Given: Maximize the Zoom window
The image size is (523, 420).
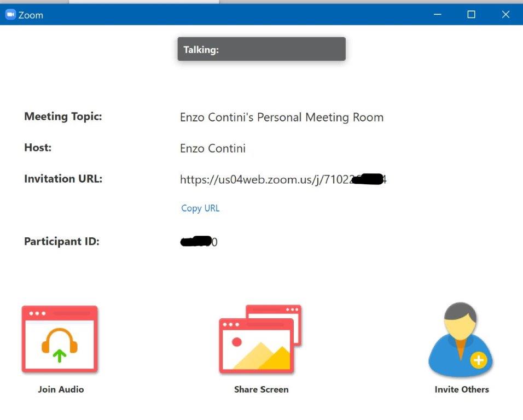Looking at the screenshot, I should (x=471, y=15).
